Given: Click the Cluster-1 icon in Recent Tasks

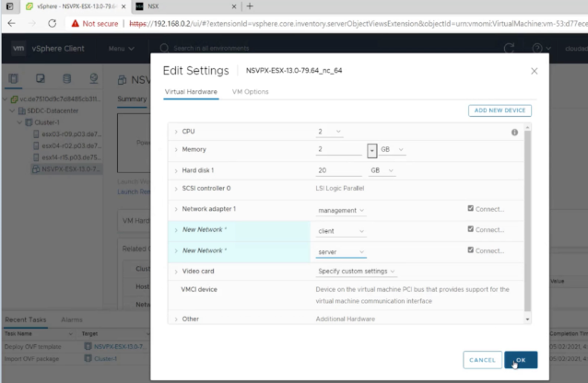Looking at the screenshot, I should point(88,359).
